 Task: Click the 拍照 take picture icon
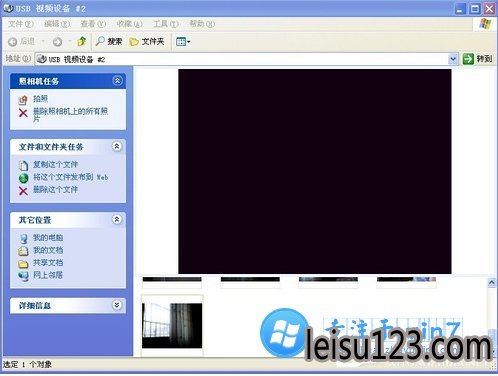(x=23, y=99)
